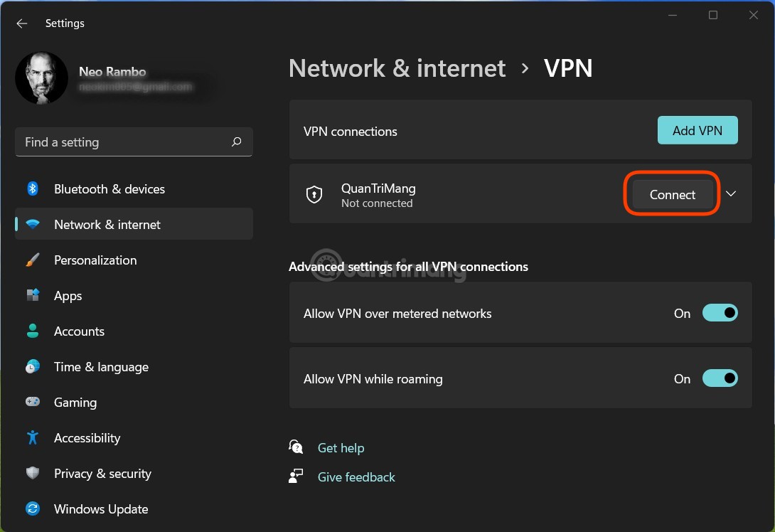Click the Neo Rambo profile picture

(x=41, y=78)
